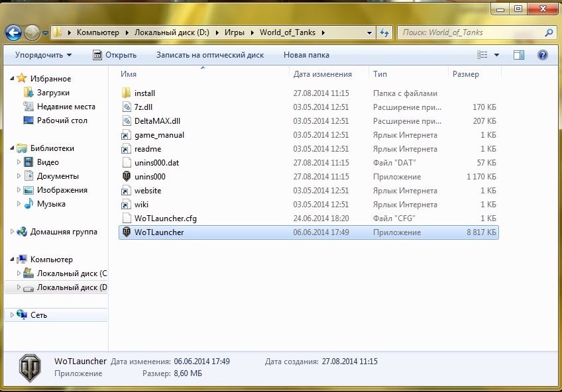Click Компьютер label in navigation tree
Viewport: 562px width, 392px height.
[52, 259]
